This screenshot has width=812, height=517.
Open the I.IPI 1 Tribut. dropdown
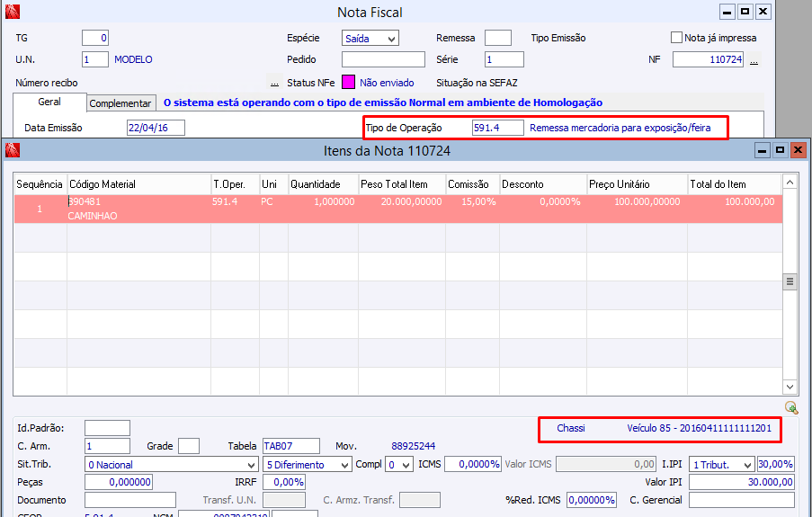[x=746, y=465]
